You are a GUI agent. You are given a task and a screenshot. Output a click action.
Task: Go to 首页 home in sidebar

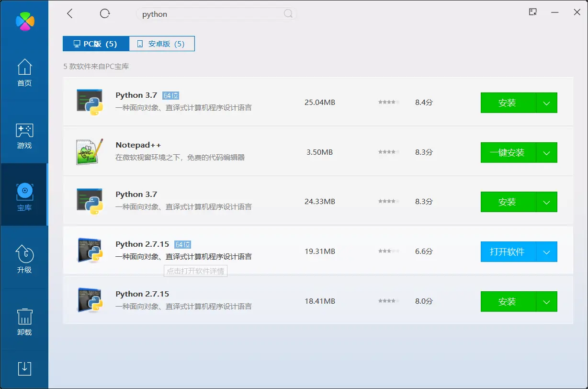(24, 73)
